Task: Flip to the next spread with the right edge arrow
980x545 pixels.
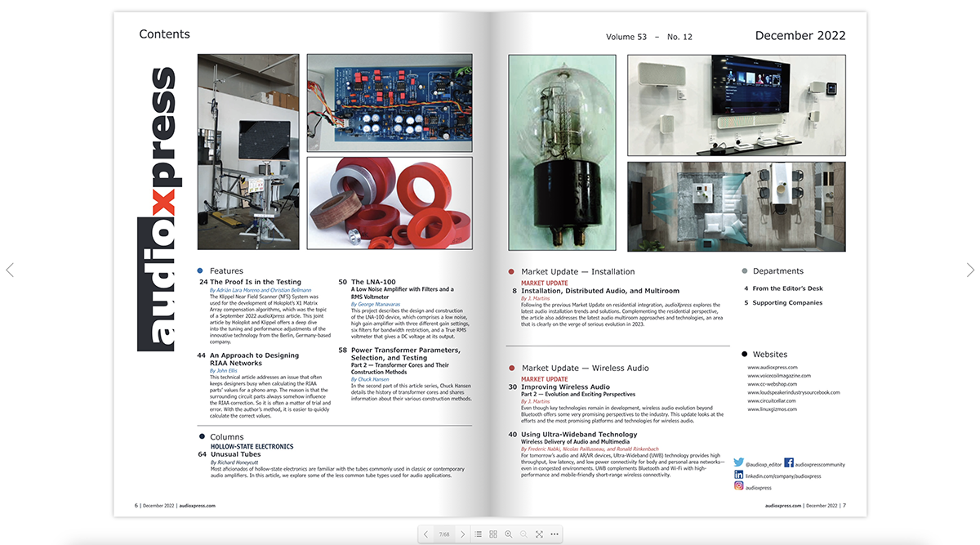Action: (970, 270)
